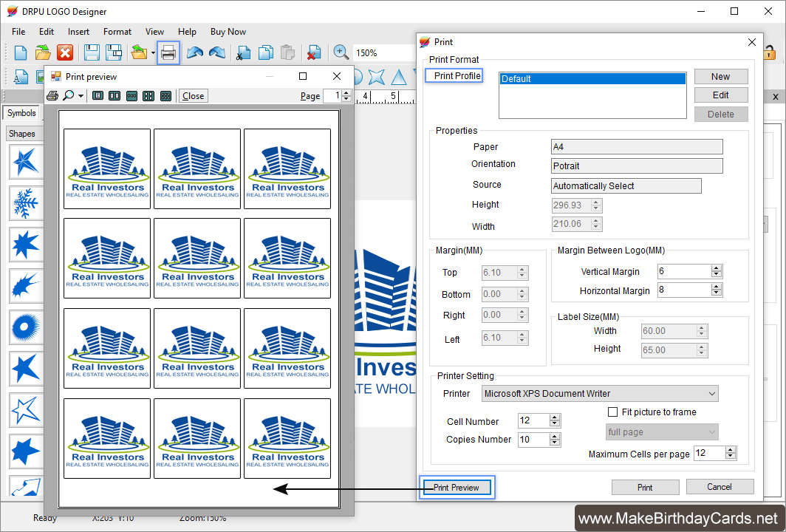Click the Print Preview button

[x=457, y=488]
